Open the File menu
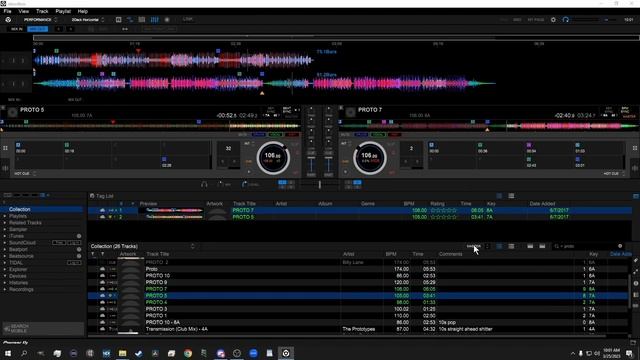This screenshot has height=360, width=640. click(7, 11)
